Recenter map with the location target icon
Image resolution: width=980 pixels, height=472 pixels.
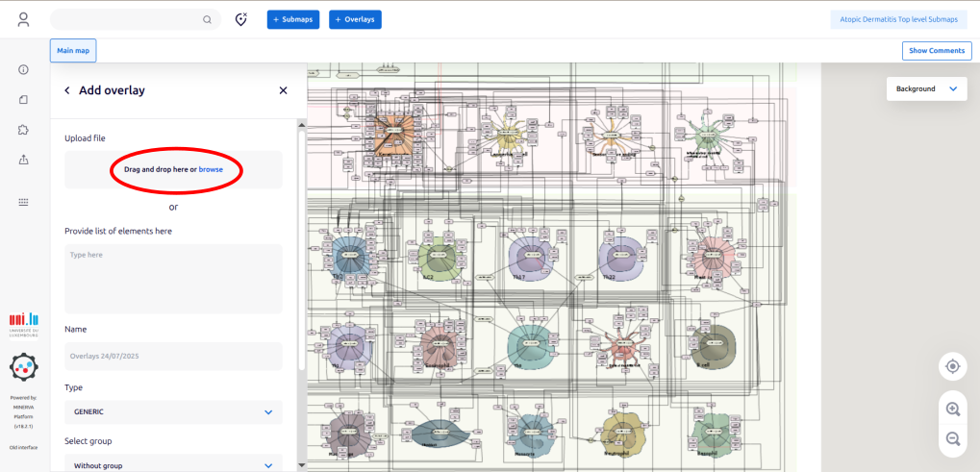952,366
